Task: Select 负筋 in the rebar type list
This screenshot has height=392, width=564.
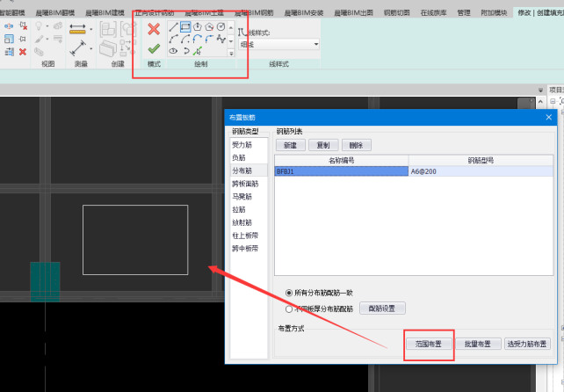Action: pos(239,156)
